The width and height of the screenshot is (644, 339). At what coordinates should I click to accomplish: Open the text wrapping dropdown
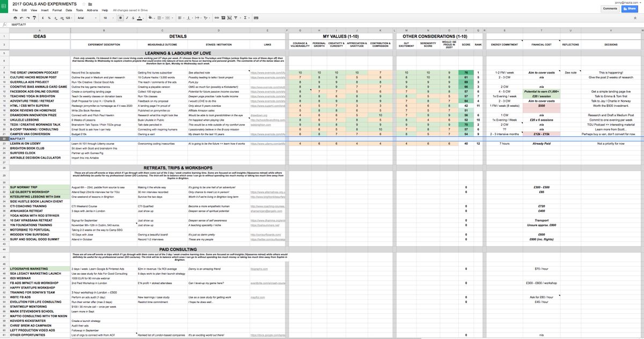pyautogui.click(x=198, y=18)
